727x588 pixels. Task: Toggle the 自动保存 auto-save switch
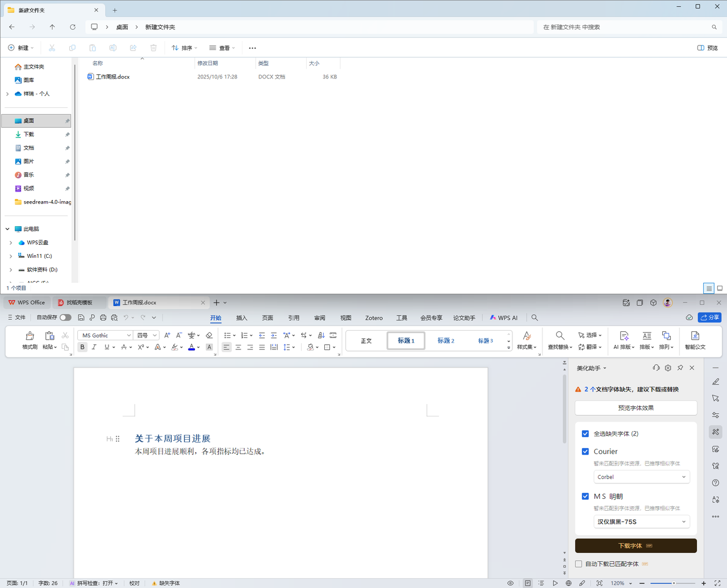(65, 318)
